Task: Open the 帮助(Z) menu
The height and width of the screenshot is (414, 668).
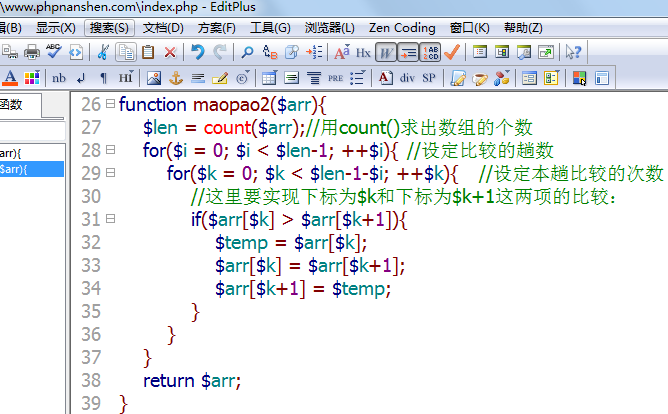Action: 523,28
